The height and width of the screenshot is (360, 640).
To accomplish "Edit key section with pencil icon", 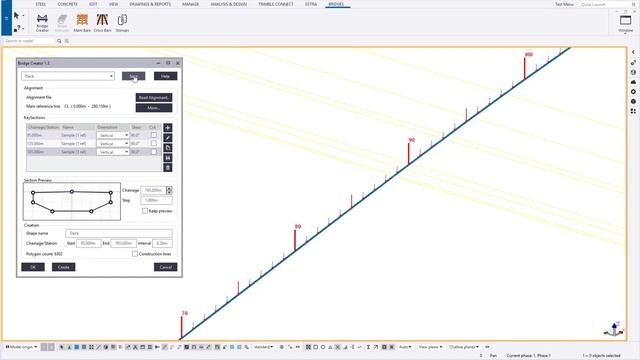I will coord(168,138).
